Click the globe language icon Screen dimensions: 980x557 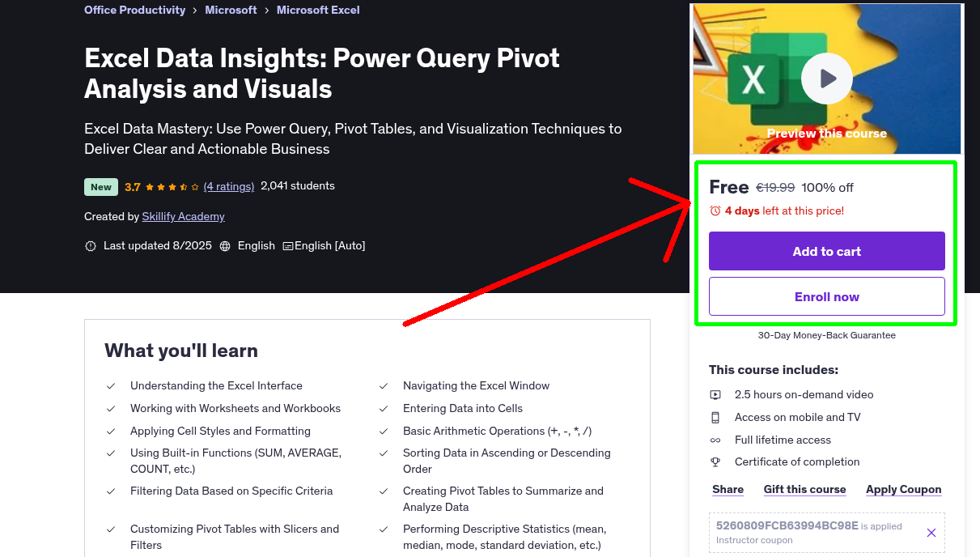[x=225, y=246]
